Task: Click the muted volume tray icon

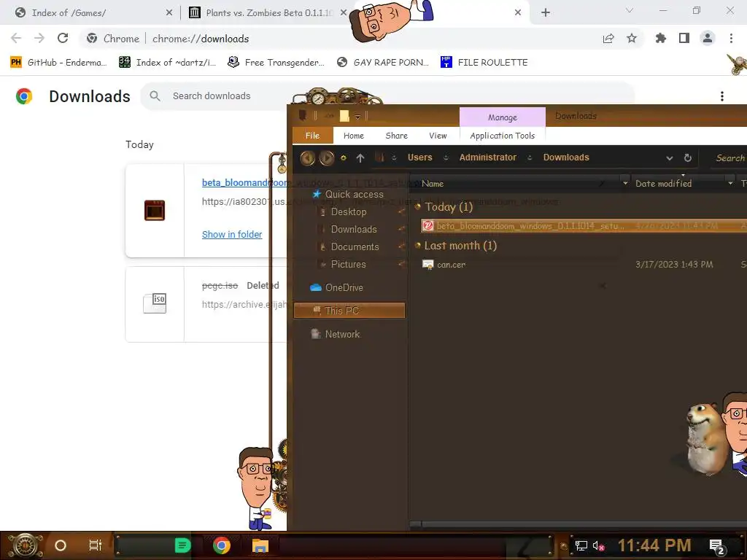Action: point(598,545)
